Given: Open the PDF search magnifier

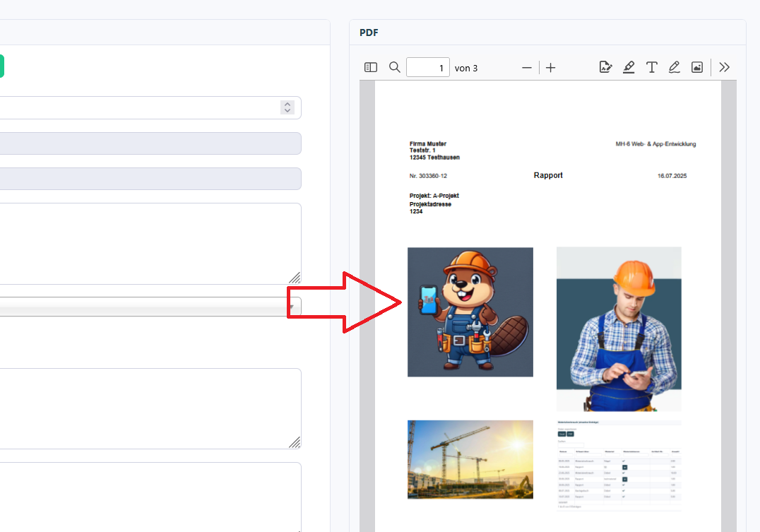Looking at the screenshot, I should click(x=395, y=67).
